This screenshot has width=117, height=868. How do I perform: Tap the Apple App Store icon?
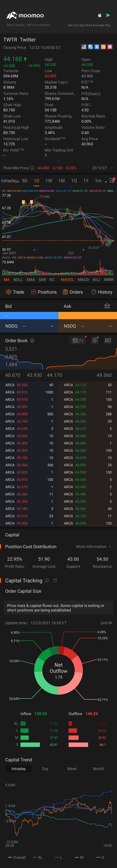(x=100, y=15)
